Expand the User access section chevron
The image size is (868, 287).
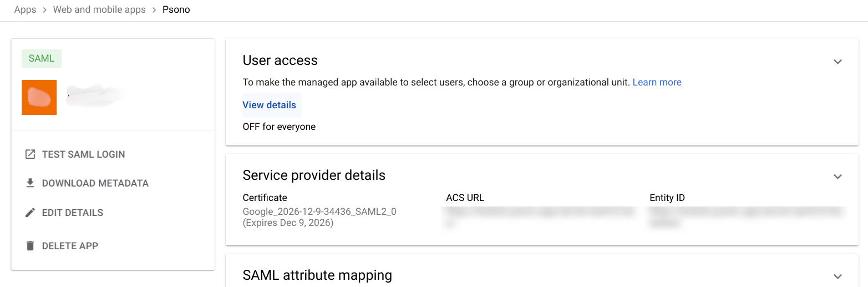[x=837, y=62]
